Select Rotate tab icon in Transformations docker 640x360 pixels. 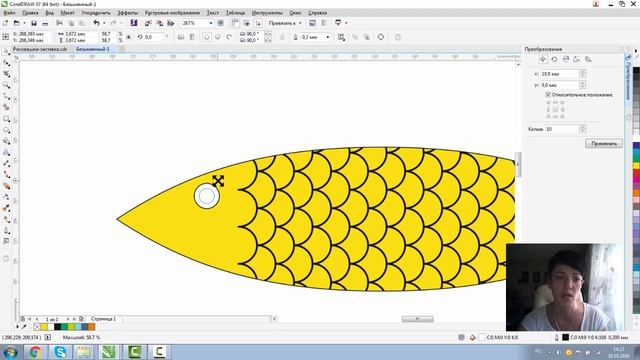(x=554, y=59)
